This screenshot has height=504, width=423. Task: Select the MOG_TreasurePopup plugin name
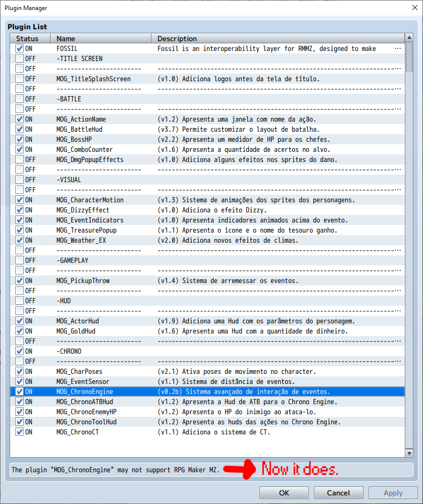click(x=86, y=230)
